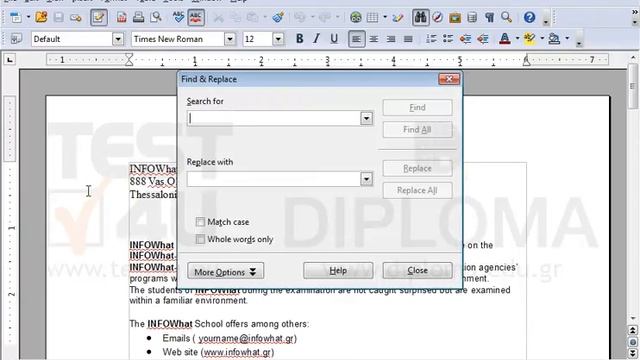Click the Replace button

pyautogui.click(x=417, y=169)
